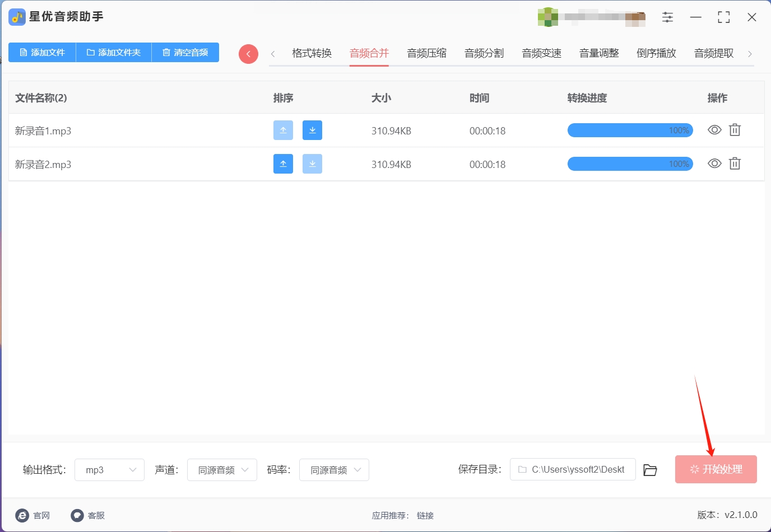
Task: Click 新录音1.mp3 progress bar
Action: [630, 130]
